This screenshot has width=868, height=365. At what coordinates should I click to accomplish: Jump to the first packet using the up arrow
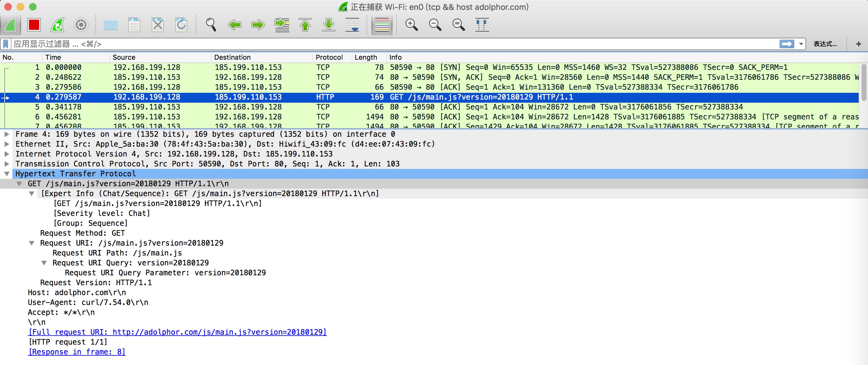[305, 25]
